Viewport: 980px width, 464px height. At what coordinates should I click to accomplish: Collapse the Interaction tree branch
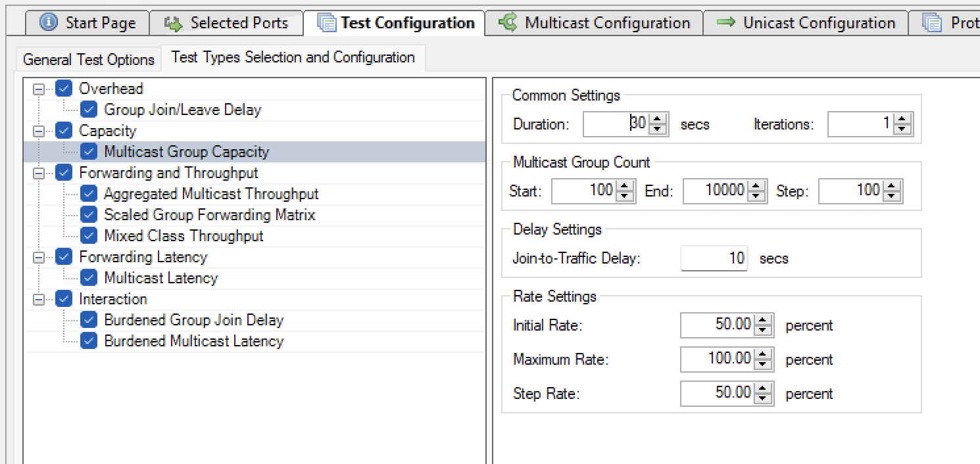tap(40, 298)
